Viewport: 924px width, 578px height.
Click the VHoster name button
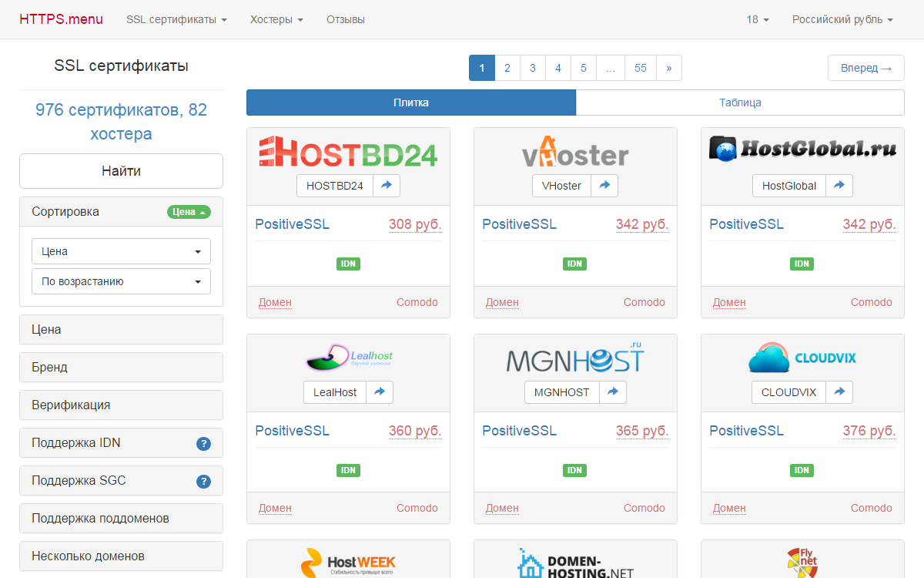561,186
